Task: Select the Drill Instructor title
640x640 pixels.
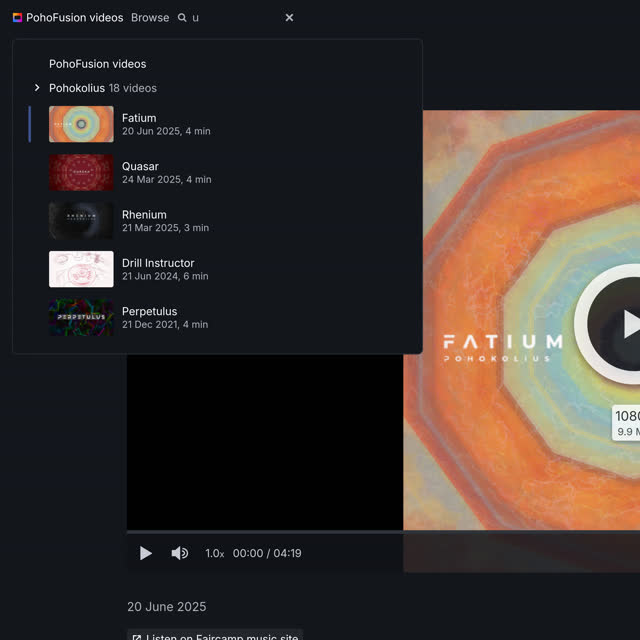Action: click(x=158, y=263)
